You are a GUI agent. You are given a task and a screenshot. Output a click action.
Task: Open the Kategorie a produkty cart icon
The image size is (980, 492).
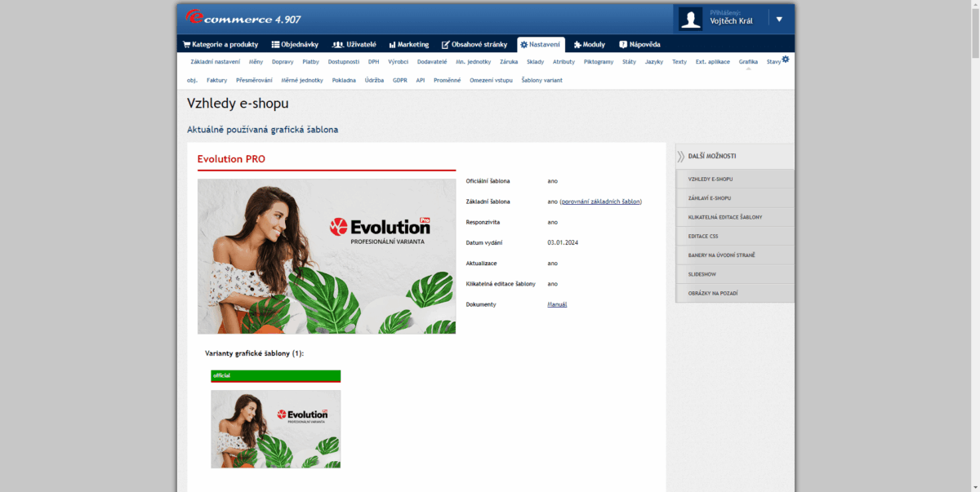[187, 44]
